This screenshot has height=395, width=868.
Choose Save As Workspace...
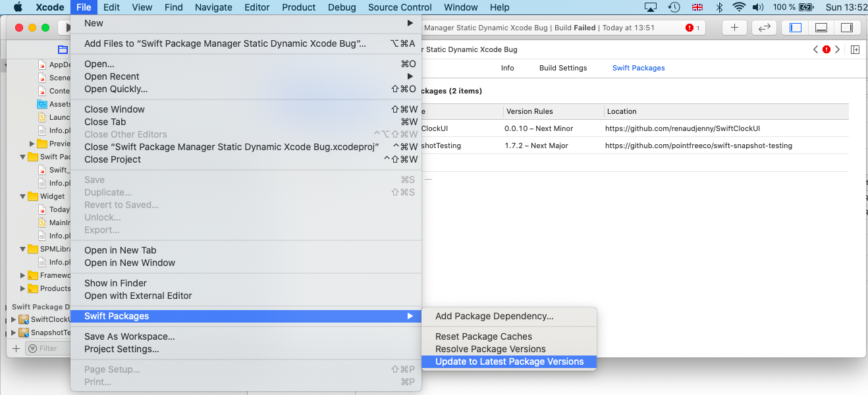(x=246, y=336)
